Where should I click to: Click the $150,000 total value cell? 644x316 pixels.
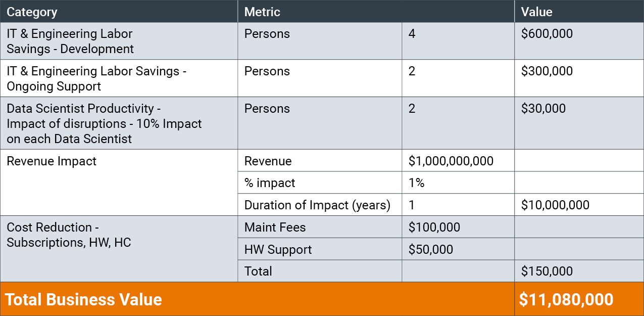[547, 272]
